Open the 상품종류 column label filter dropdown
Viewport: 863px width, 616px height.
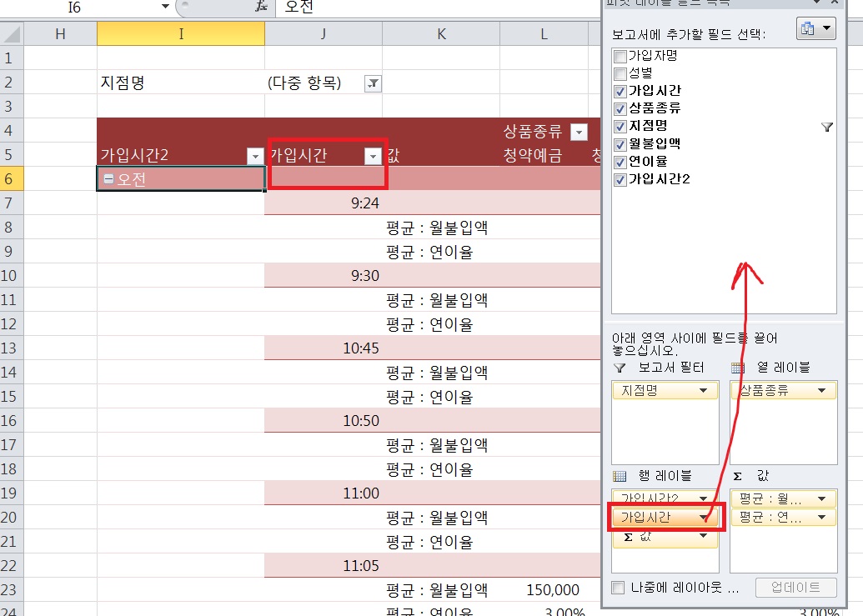[x=579, y=132]
